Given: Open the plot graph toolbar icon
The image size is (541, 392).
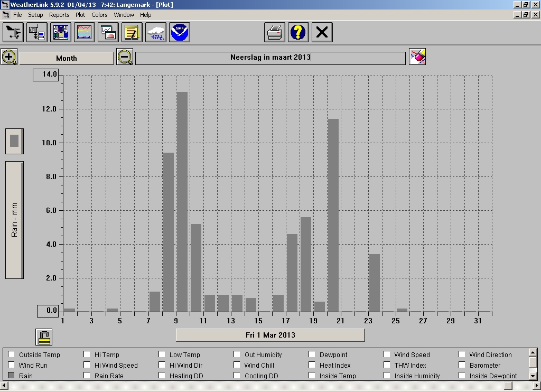Looking at the screenshot, I should pos(85,32).
